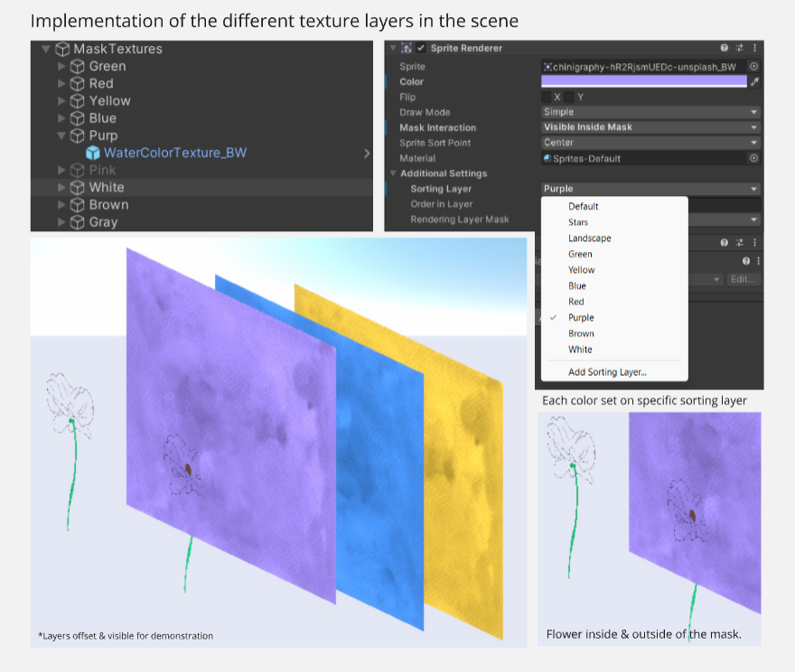
Task: Select the White object in hierarchy
Action: 106,187
